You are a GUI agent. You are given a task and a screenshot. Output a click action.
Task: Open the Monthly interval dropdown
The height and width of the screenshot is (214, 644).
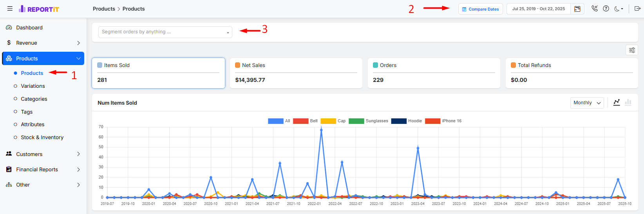coord(587,103)
